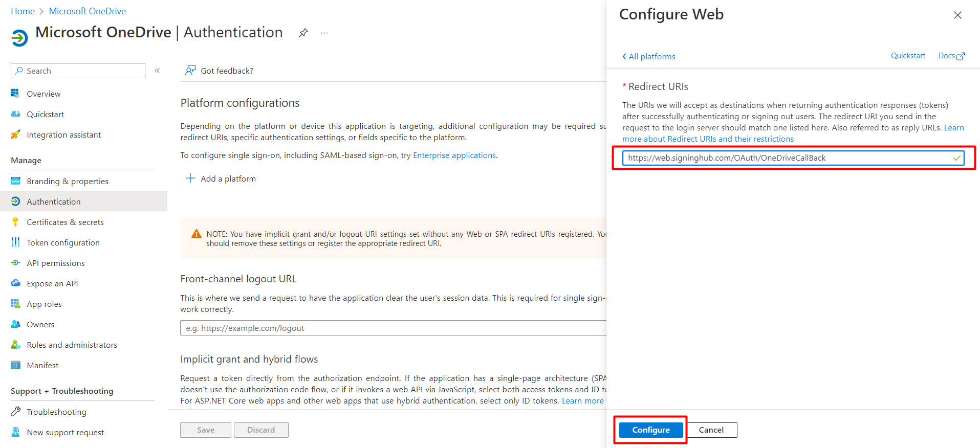Image resolution: width=980 pixels, height=448 pixels.
Task: Open Learn more about Redirect URIs link
Action: point(708,139)
